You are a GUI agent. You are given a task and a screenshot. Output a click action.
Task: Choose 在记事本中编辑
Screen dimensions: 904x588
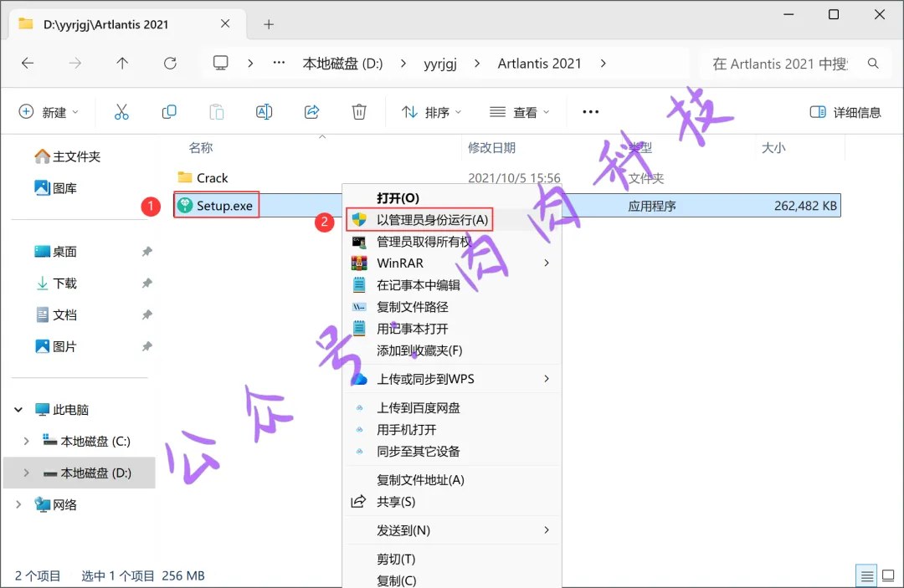[452, 285]
